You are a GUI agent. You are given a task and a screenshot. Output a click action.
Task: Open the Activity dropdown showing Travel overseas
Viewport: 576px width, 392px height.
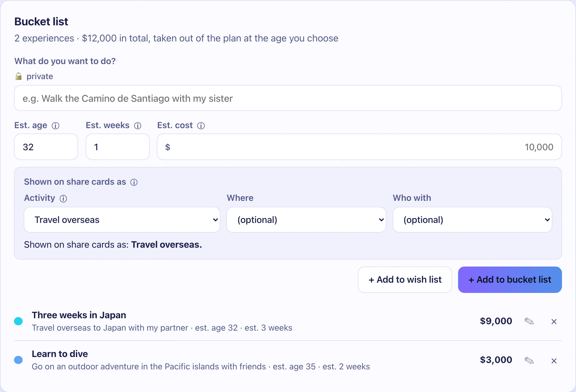[x=122, y=220]
